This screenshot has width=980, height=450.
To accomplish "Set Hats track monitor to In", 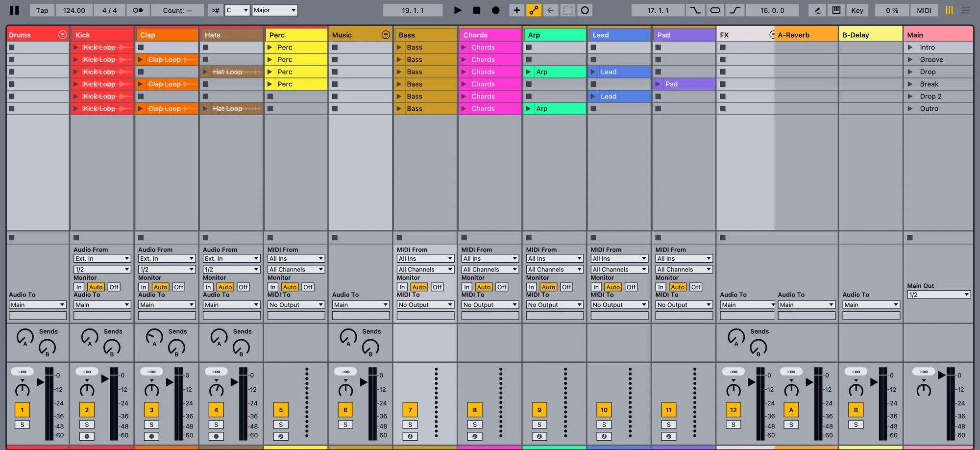I will point(208,287).
